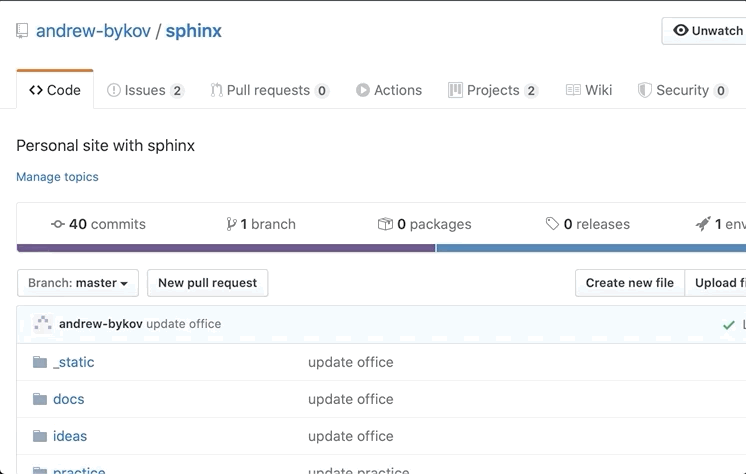Open the sphinx repository link
This screenshot has height=474, width=746.
coord(194,31)
